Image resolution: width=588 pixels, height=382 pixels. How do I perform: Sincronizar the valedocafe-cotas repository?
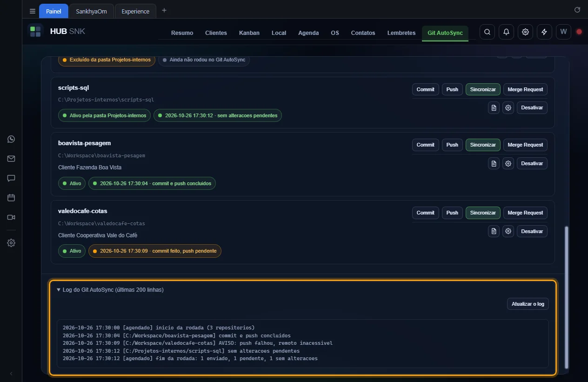coord(483,213)
